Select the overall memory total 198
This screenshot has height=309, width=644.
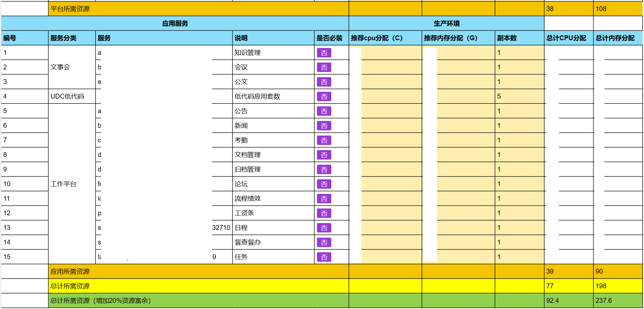[x=618, y=286]
